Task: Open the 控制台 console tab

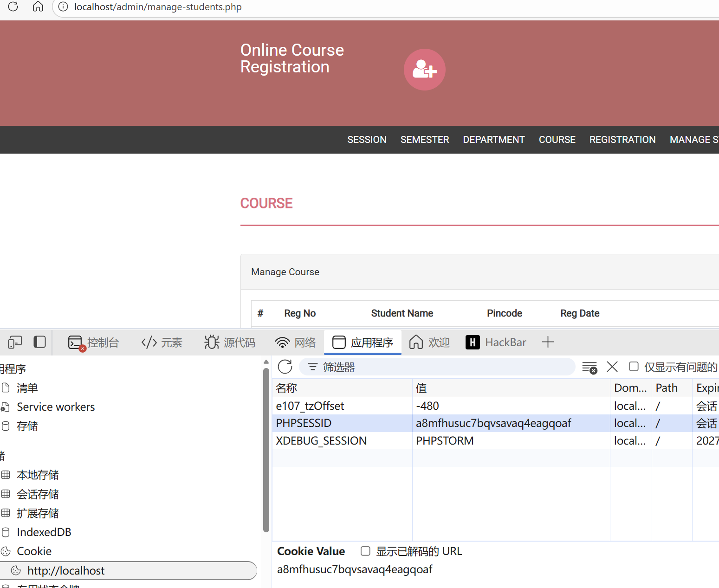Action: coord(94,342)
